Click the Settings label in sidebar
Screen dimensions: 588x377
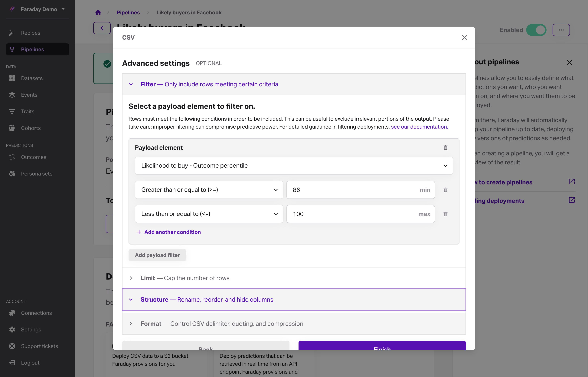31,330
